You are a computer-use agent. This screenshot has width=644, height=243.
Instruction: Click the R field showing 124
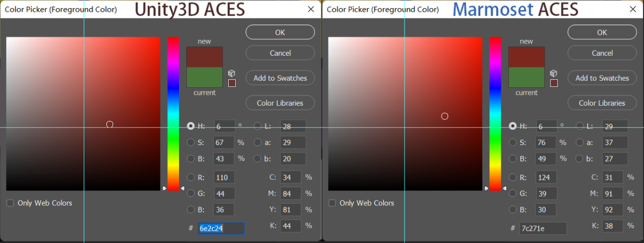pyautogui.click(x=546, y=177)
